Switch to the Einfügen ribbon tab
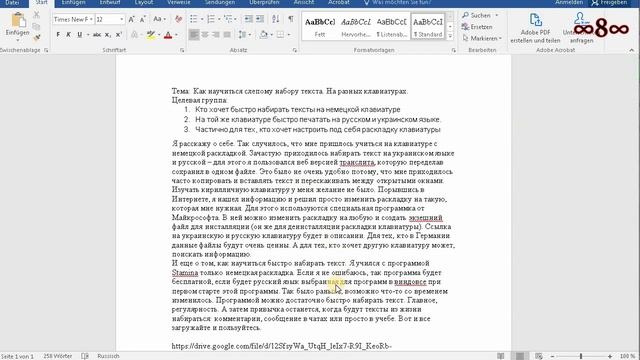The width and height of the screenshot is (640, 360). coord(73,2)
